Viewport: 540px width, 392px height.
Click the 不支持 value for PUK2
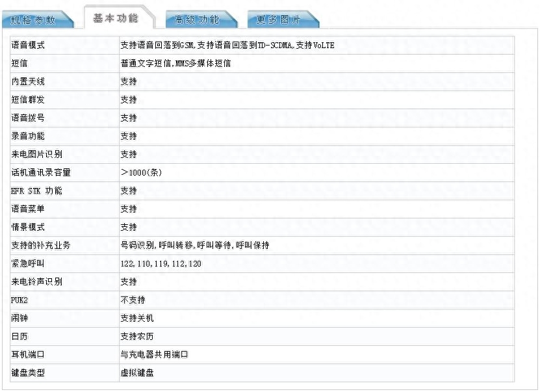coord(133,300)
